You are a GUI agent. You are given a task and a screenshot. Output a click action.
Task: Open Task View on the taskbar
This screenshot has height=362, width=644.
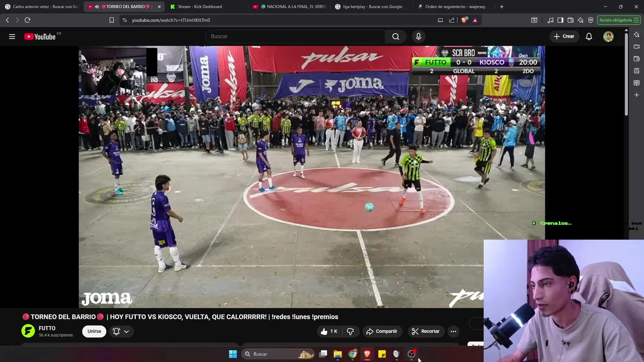click(x=323, y=354)
